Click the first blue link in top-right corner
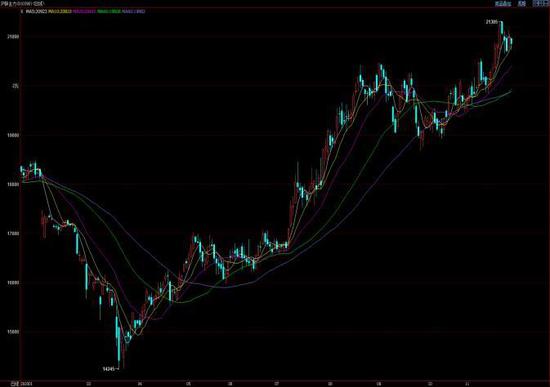The height and width of the screenshot is (387, 550). tap(503, 4)
